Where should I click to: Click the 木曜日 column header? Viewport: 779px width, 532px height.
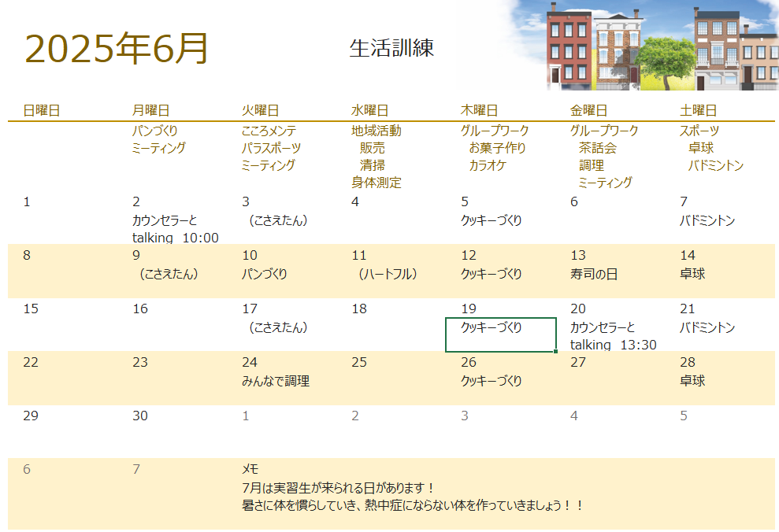tap(479, 110)
